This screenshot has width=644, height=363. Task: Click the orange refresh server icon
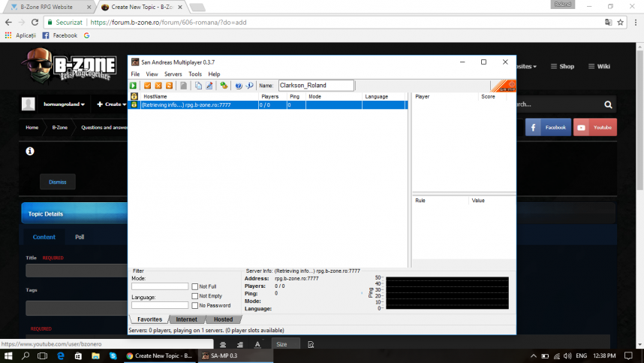(x=169, y=86)
